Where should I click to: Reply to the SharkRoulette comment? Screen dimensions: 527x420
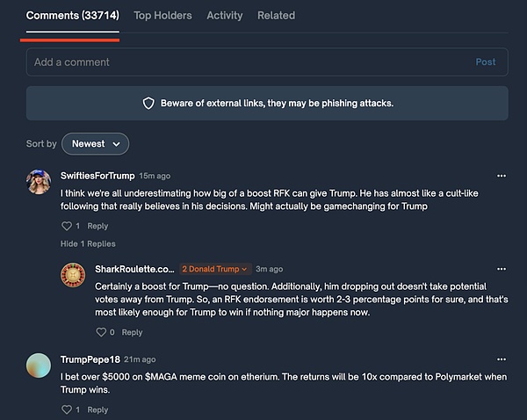(x=132, y=332)
